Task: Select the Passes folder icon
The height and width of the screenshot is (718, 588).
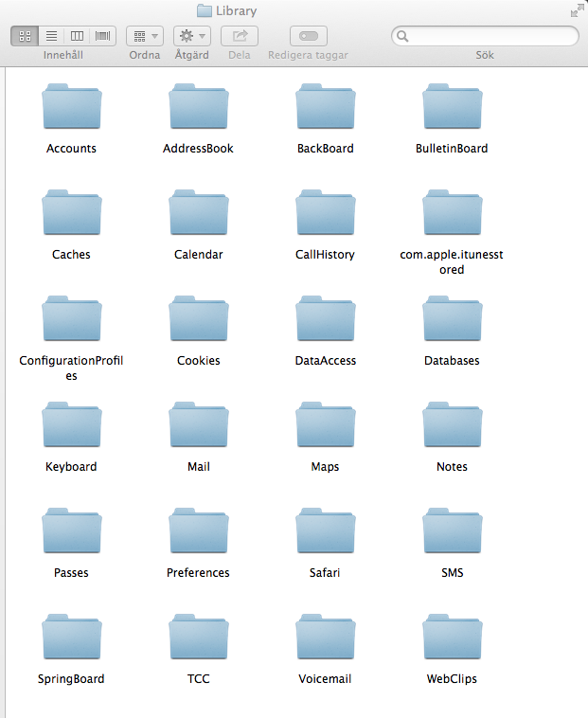Action: [72, 530]
